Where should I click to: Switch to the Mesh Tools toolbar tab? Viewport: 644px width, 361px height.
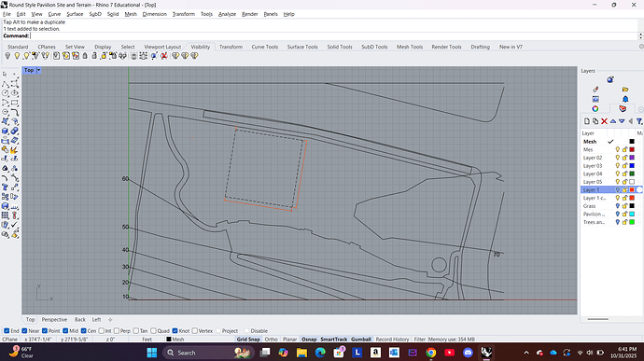coord(410,47)
